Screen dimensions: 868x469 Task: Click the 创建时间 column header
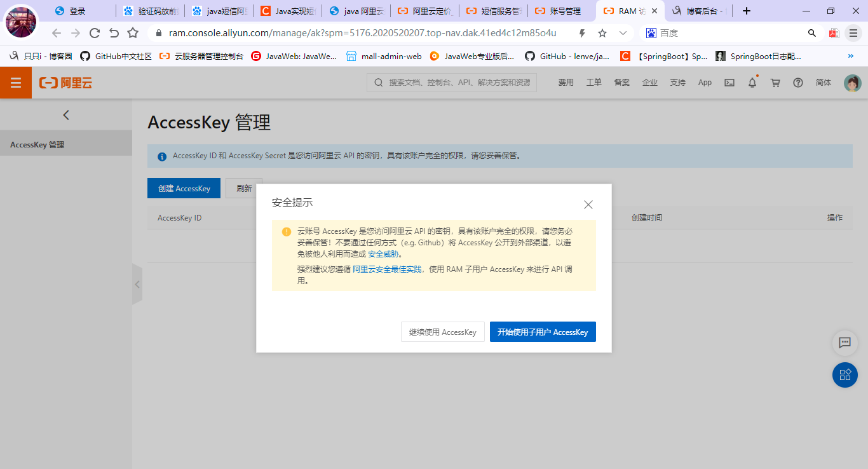pos(647,217)
